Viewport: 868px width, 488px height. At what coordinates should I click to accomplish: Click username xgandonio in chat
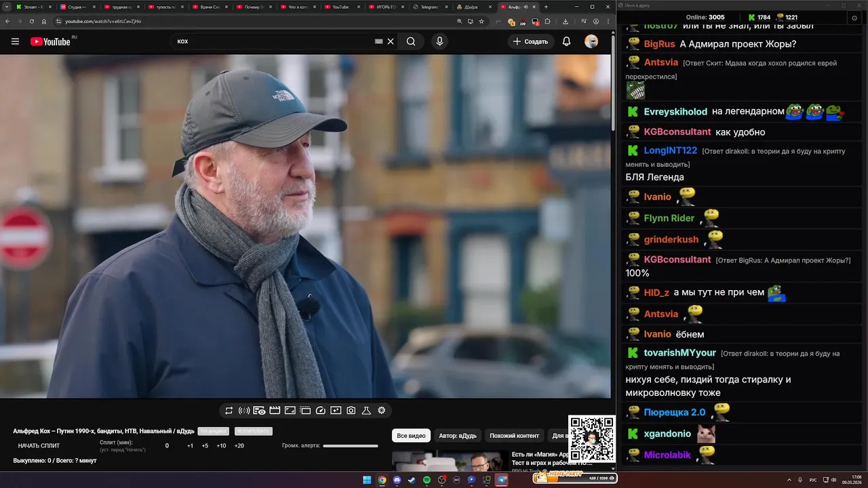coord(667,434)
